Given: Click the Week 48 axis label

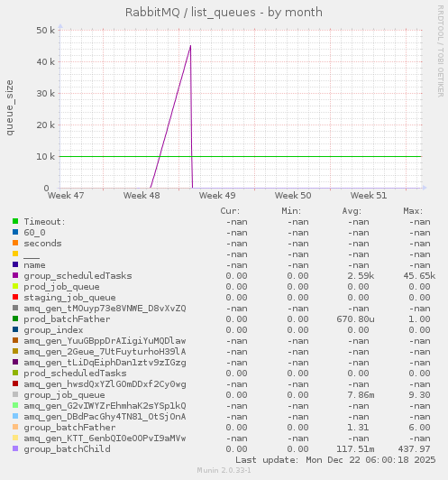Looking at the screenshot, I should coord(142,195).
